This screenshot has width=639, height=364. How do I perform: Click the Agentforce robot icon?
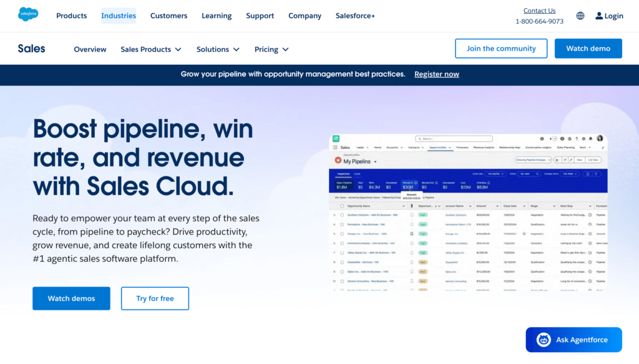(x=544, y=340)
